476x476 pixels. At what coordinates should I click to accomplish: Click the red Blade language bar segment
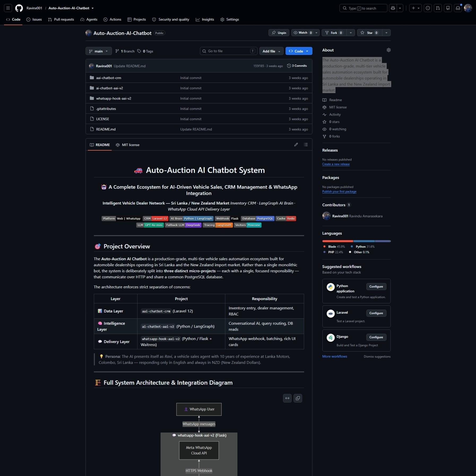(x=338, y=241)
